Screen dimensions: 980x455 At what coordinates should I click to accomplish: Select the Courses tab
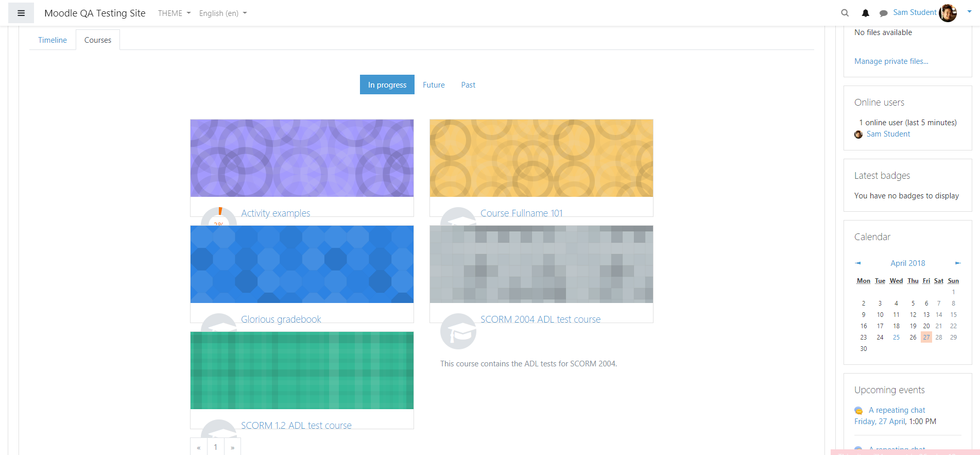point(98,40)
